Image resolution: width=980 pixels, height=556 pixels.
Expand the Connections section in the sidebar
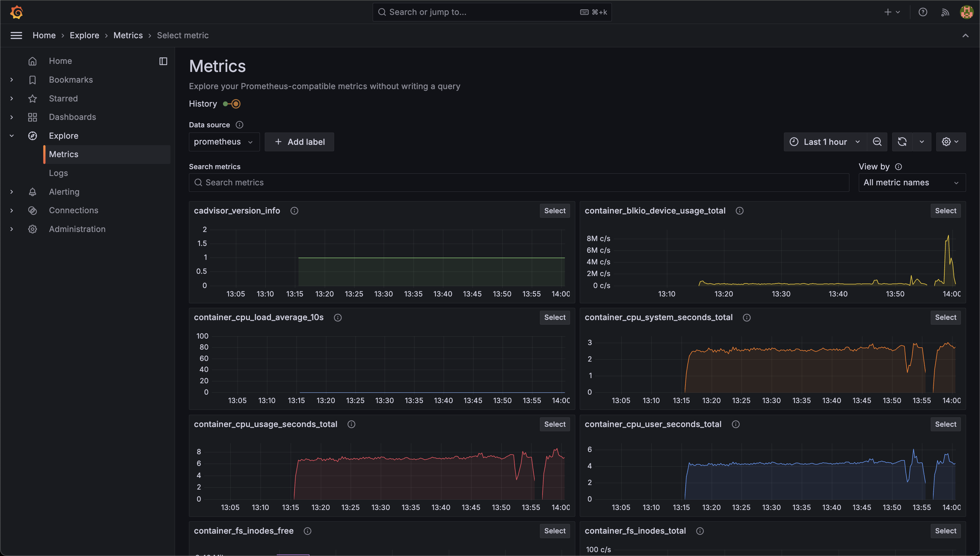11,210
